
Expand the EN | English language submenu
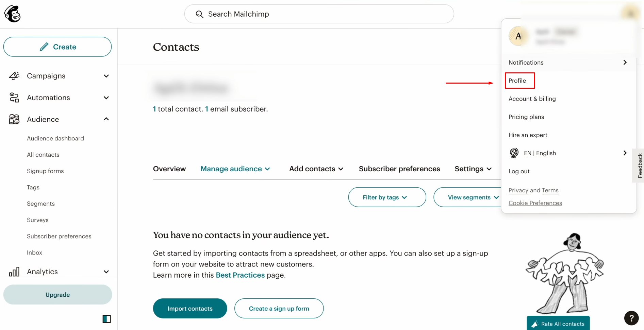click(625, 153)
